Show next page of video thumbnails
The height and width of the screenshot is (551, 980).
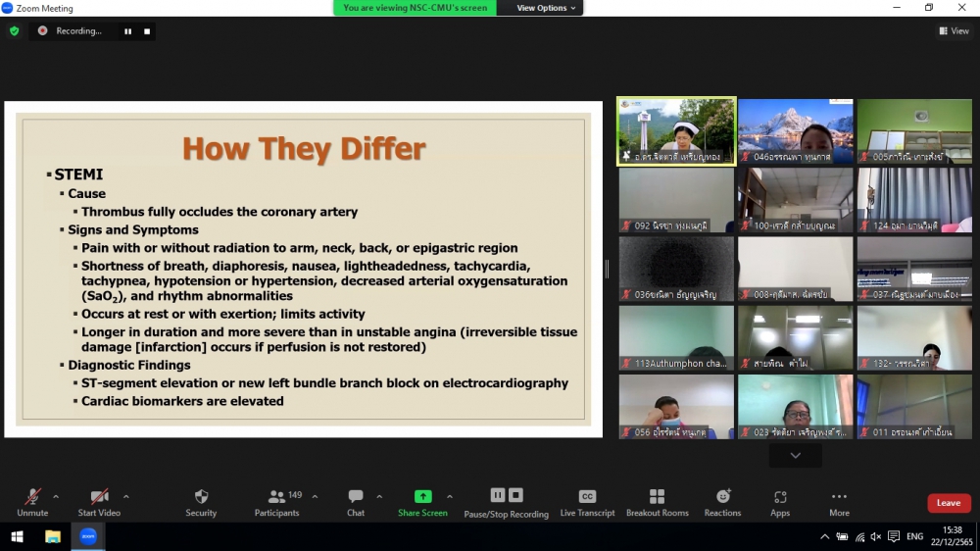click(x=795, y=456)
